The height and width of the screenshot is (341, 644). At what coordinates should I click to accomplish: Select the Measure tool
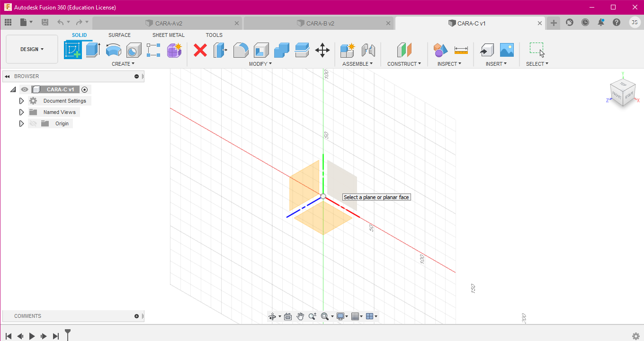click(x=461, y=50)
